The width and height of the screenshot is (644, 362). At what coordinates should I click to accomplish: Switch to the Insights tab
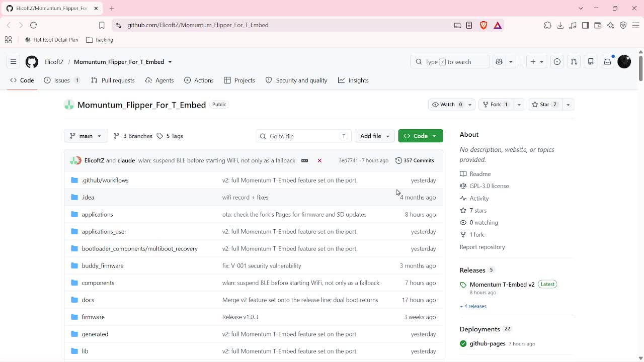tap(353, 80)
